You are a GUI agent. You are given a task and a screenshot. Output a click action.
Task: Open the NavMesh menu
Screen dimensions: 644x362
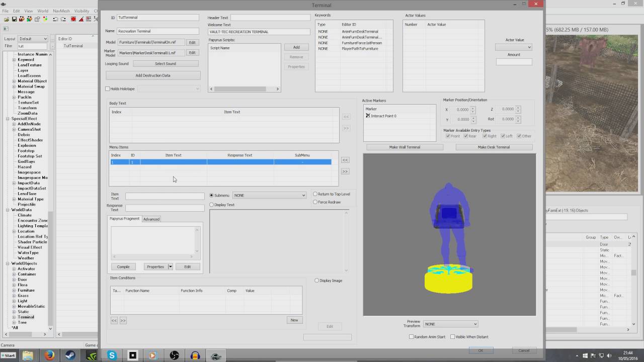point(61,11)
